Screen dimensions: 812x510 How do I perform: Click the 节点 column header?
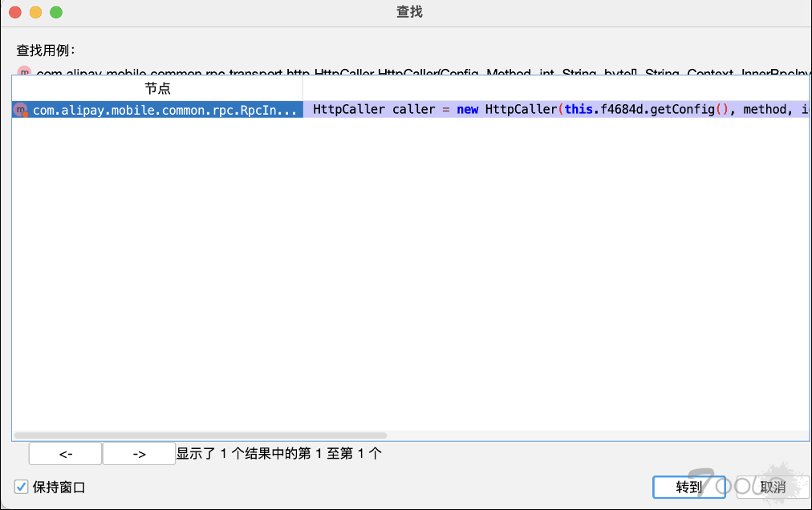(157, 88)
